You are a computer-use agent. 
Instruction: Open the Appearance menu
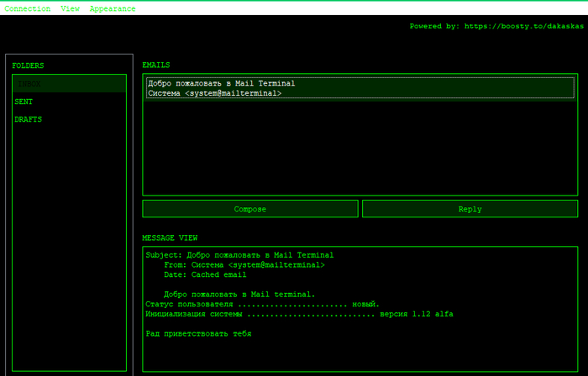(x=113, y=8)
